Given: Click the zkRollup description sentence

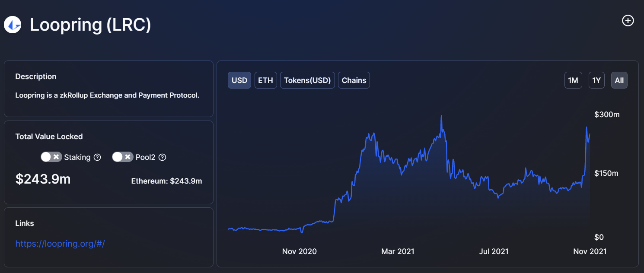Looking at the screenshot, I should click(x=107, y=95).
